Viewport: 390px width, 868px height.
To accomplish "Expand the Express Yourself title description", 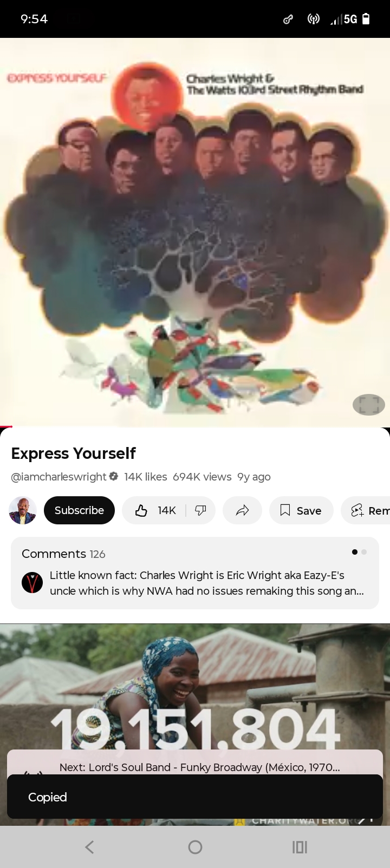I will [x=73, y=453].
